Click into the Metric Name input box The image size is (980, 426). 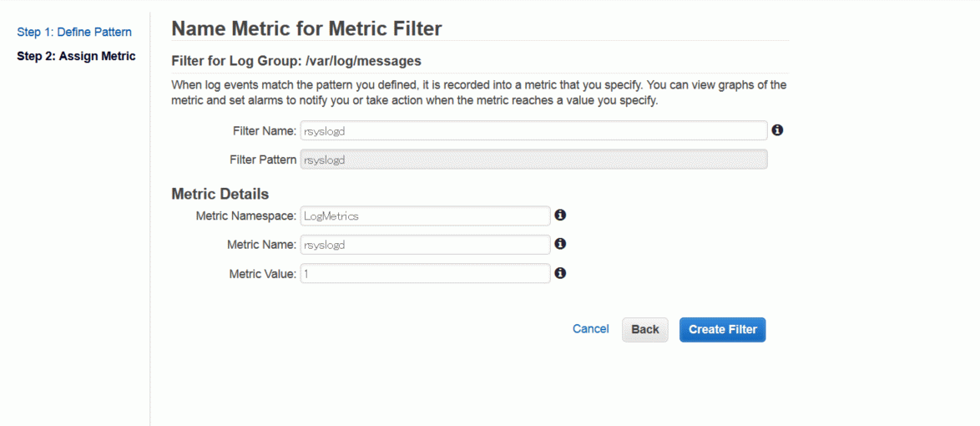click(425, 245)
